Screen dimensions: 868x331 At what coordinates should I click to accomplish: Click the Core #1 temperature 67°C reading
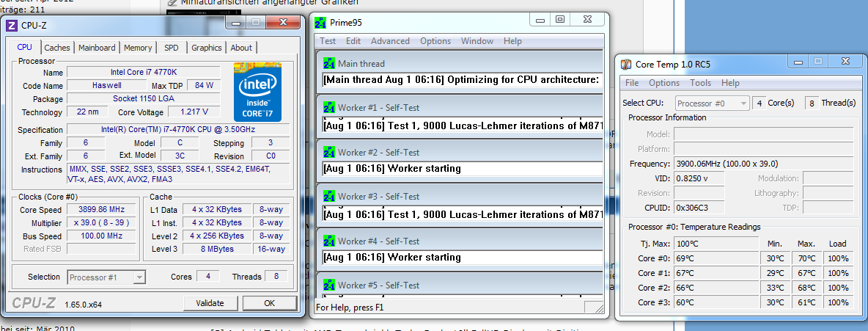coord(716,273)
